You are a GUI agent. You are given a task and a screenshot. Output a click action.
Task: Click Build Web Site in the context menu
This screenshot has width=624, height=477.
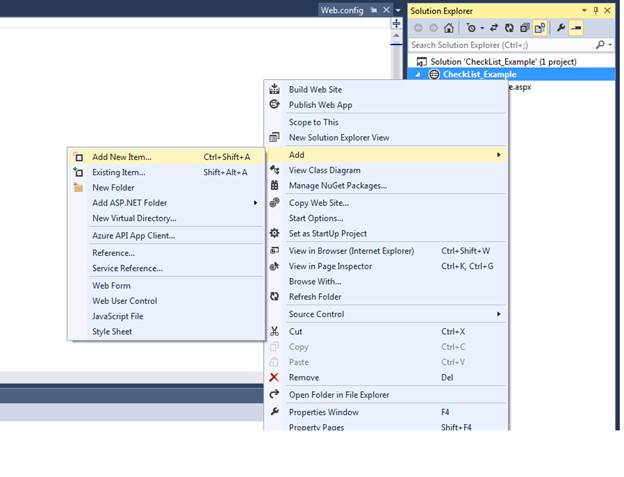click(x=386, y=90)
